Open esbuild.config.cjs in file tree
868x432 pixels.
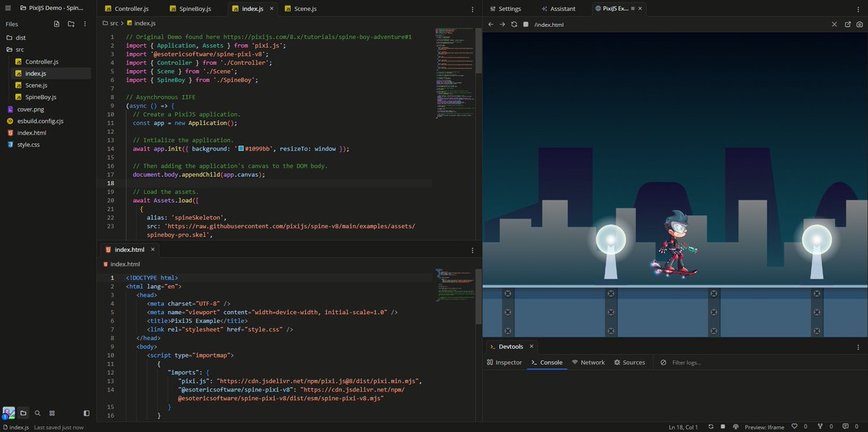(x=40, y=121)
